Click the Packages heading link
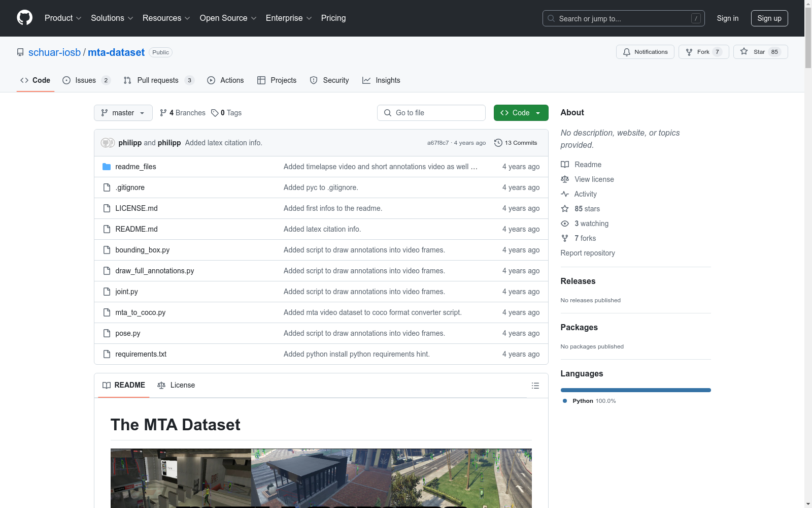Image resolution: width=812 pixels, height=508 pixels. pos(579,328)
